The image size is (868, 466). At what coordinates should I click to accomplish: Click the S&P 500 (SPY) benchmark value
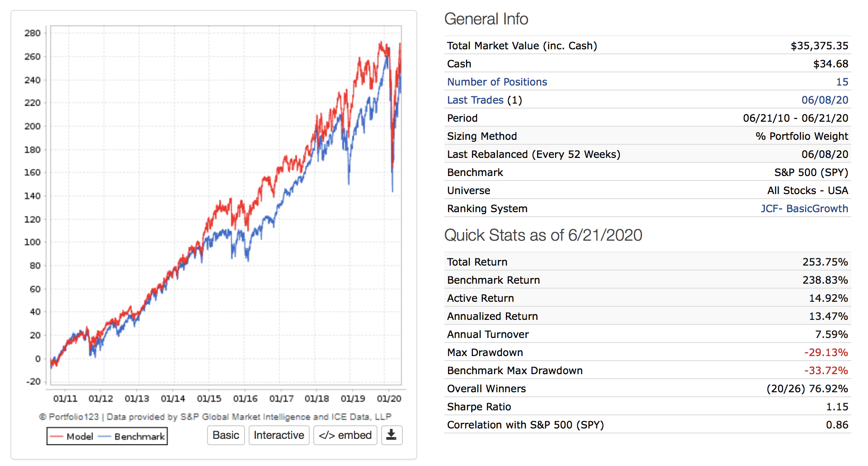tap(811, 172)
